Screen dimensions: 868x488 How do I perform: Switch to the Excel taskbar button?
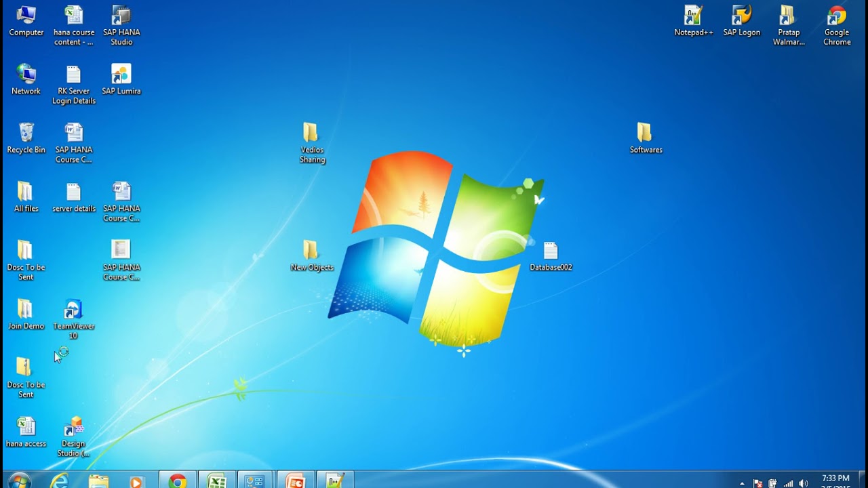coord(217,480)
